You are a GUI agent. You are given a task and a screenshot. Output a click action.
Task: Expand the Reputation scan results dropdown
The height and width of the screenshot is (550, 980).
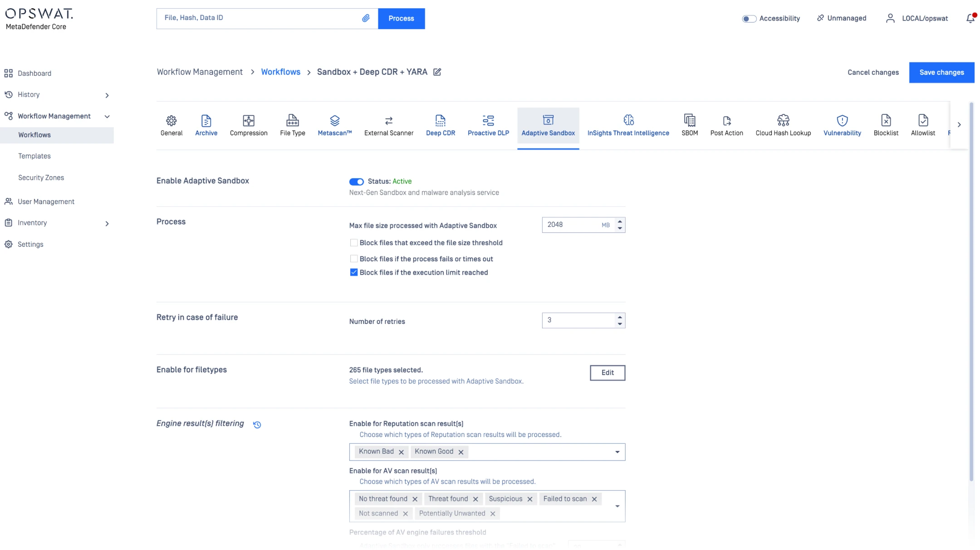[617, 452]
